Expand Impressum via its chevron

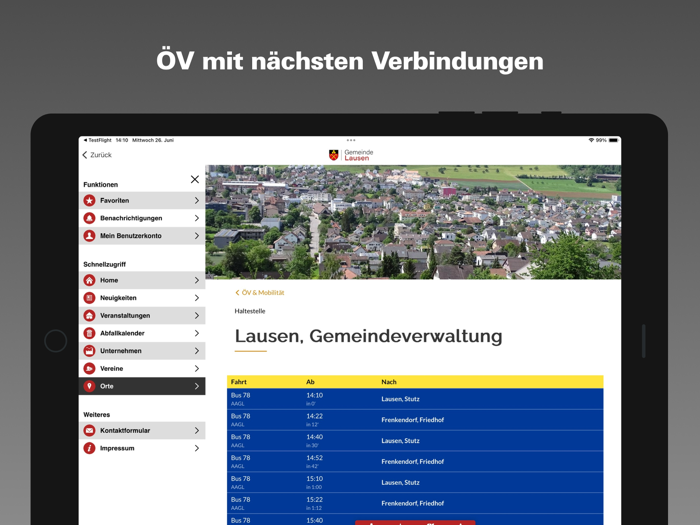point(196,448)
